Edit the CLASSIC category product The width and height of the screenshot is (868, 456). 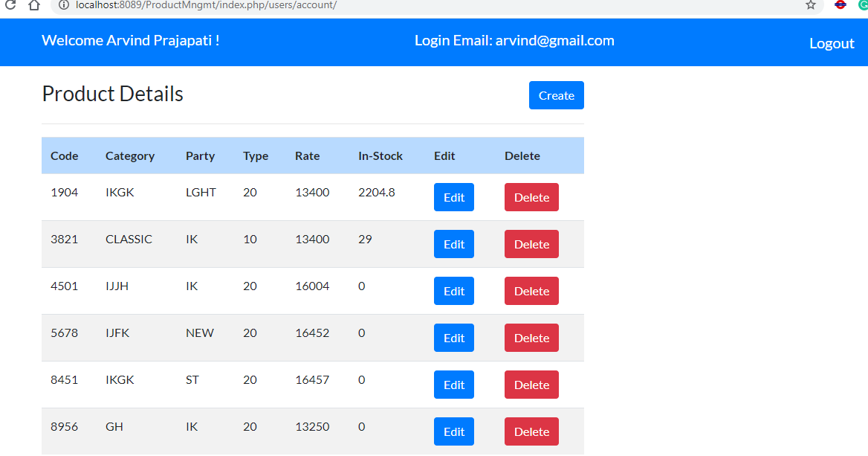coord(453,244)
